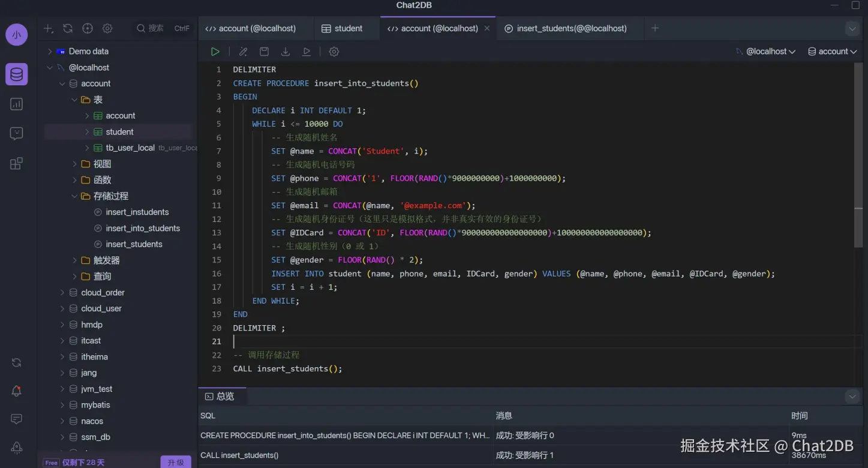Open the AI chat icon in the sidebar
The width and height of the screenshot is (868, 468).
point(16,134)
